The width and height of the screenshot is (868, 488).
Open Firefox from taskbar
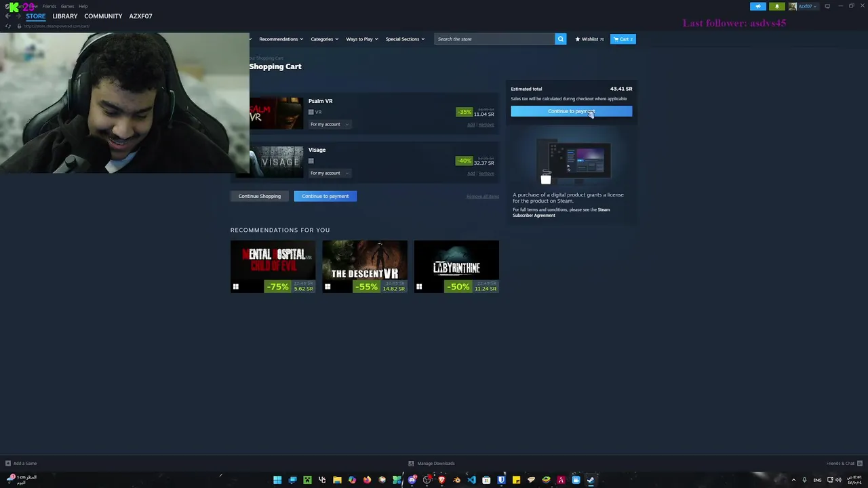367,480
